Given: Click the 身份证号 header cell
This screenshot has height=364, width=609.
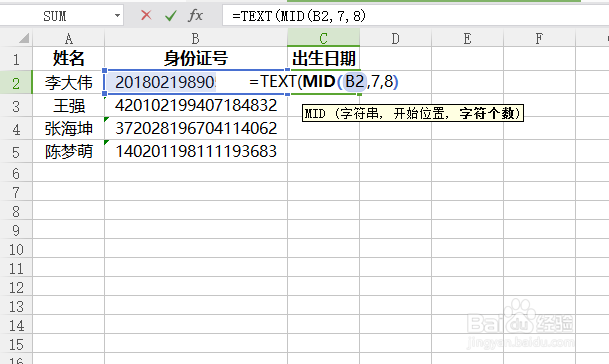Looking at the screenshot, I should (x=196, y=59).
